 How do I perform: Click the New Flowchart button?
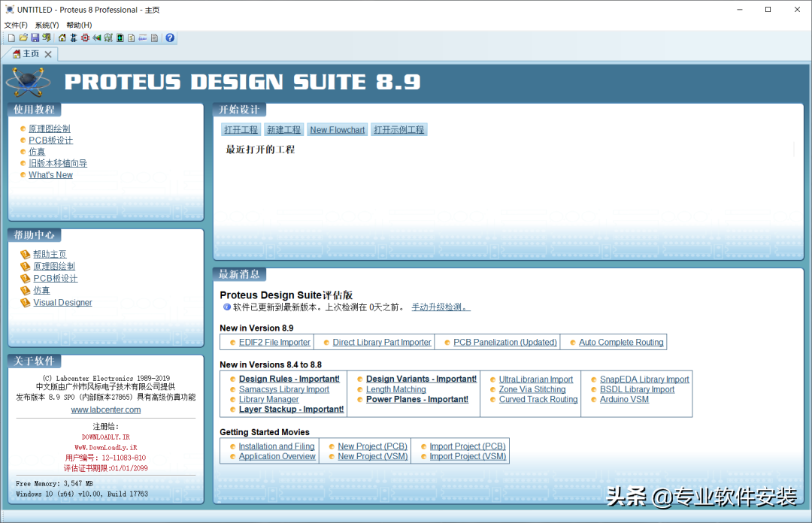[x=337, y=128]
